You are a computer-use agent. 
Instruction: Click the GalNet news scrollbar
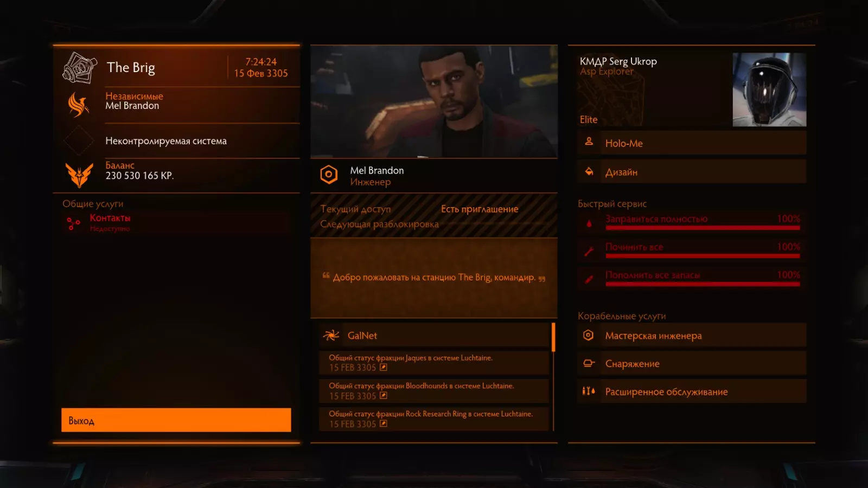coord(553,337)
